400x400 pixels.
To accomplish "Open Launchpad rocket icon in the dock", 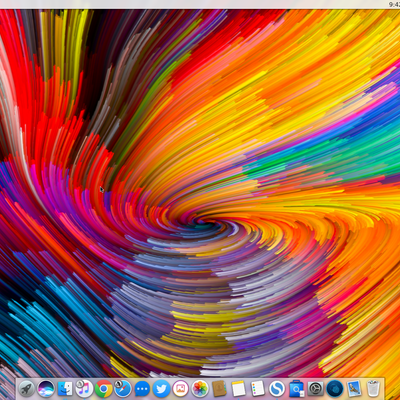I will tap(27, 389).
